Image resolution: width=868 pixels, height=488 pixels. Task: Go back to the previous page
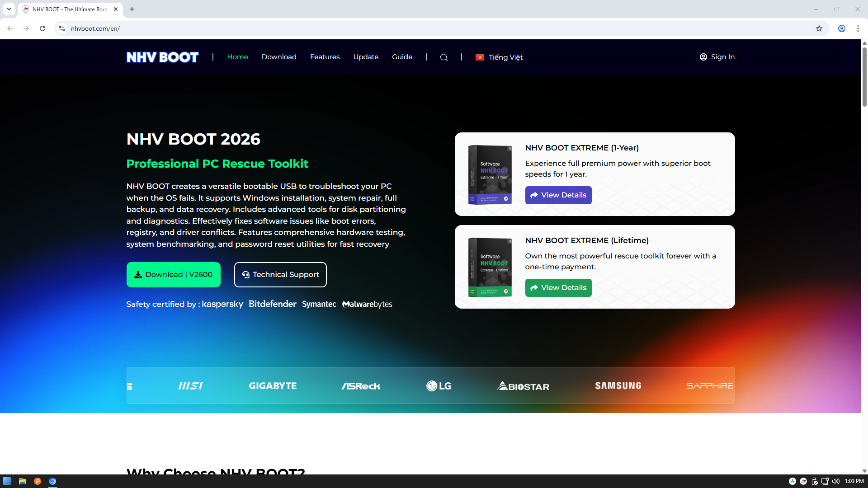tap(10, 28)
